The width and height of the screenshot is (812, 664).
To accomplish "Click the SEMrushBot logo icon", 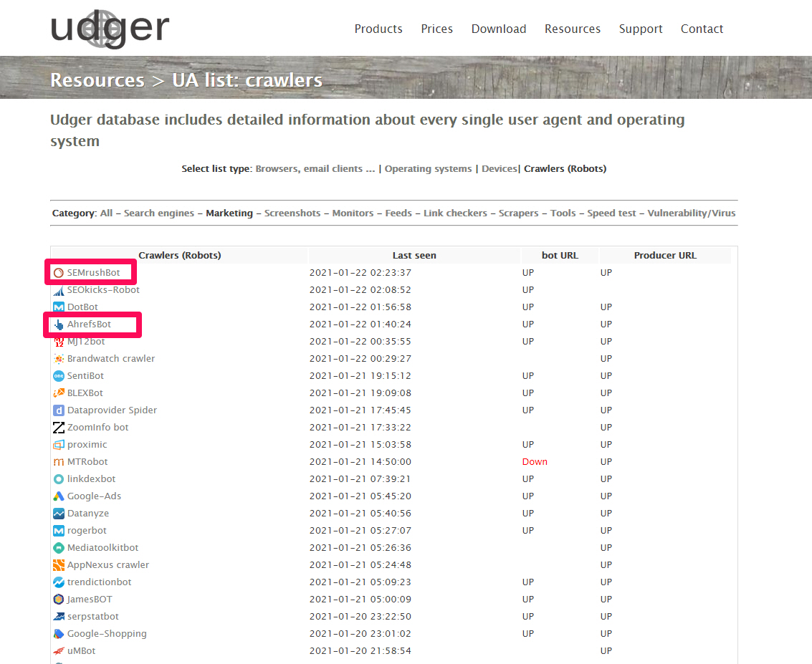I will click(x=59, y=273).
